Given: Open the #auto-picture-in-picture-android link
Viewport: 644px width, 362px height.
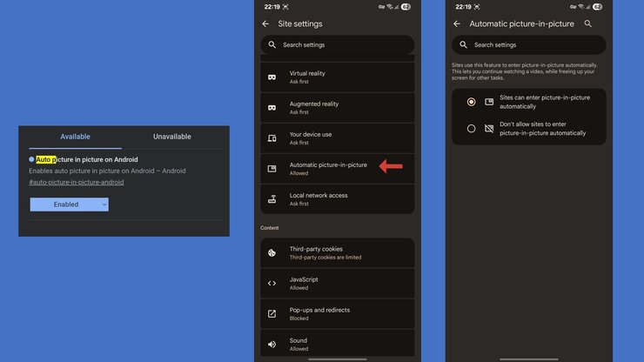Looking at the screenshot, I should [x=76, y=183].
